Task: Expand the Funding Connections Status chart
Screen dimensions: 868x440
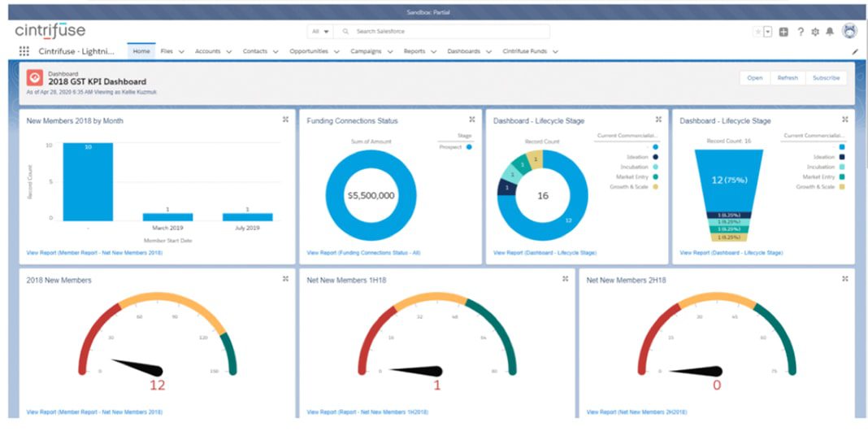Action: click(x=472, y=119)
